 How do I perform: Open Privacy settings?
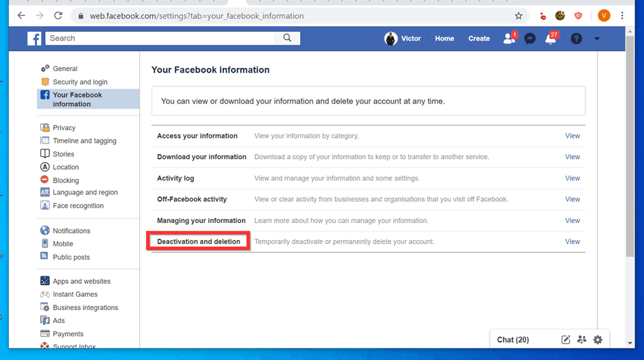coord(64,128)
